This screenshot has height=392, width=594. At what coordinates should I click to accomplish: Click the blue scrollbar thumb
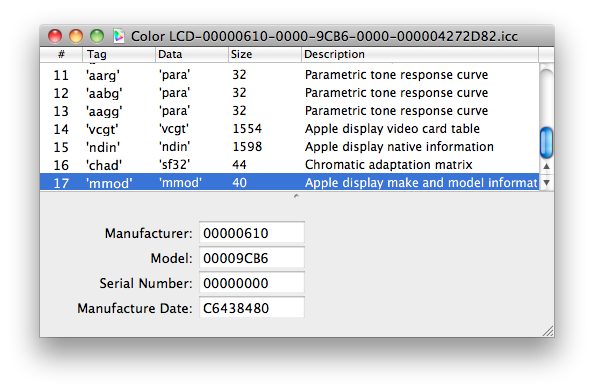pos(546,142)
